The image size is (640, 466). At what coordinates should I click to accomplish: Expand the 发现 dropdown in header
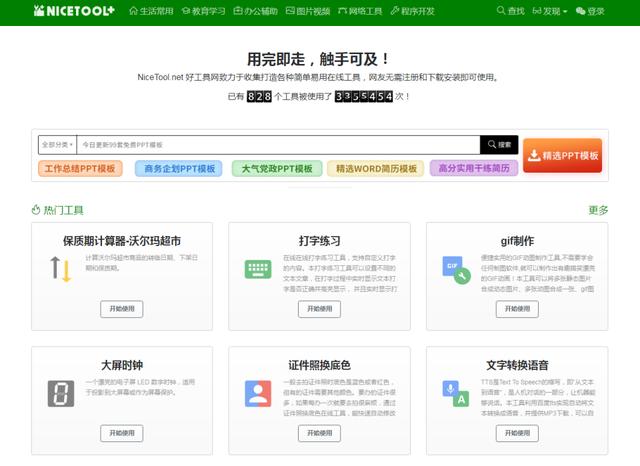click(x=550, y=11)
